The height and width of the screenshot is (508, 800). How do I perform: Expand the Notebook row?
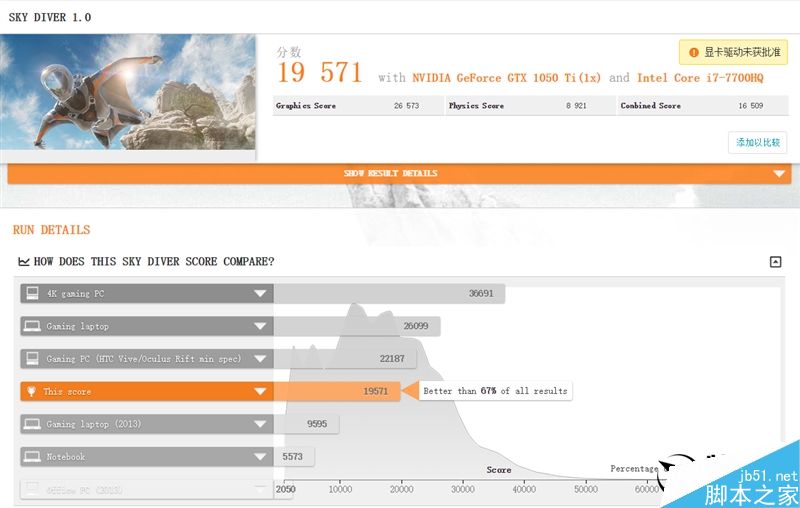click(x=260, y=456)
